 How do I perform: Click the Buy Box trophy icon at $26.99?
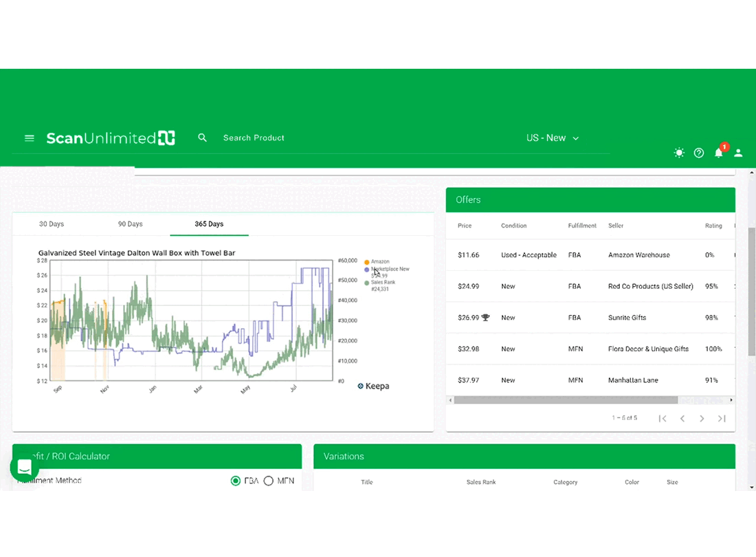coord(485,317)
